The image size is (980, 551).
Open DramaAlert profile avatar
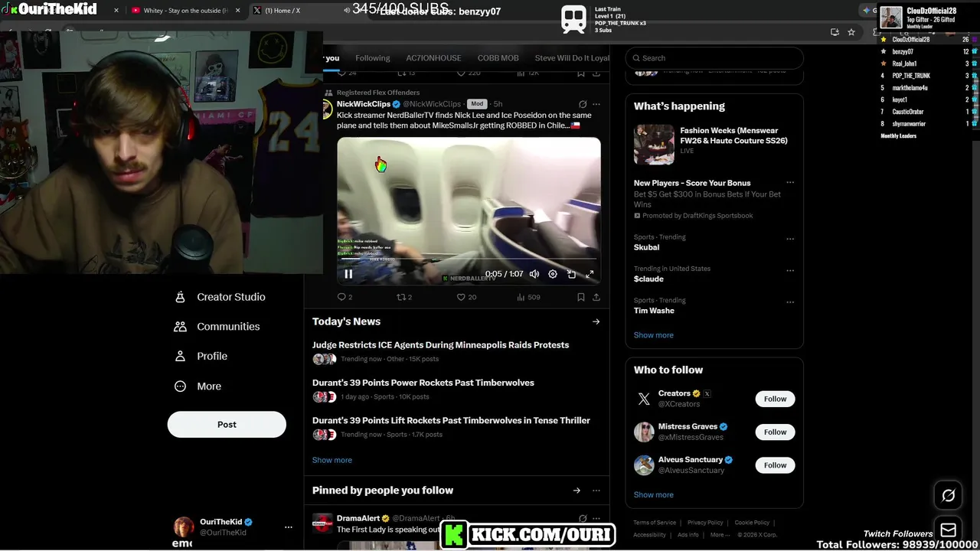click(x=323, y=523)
